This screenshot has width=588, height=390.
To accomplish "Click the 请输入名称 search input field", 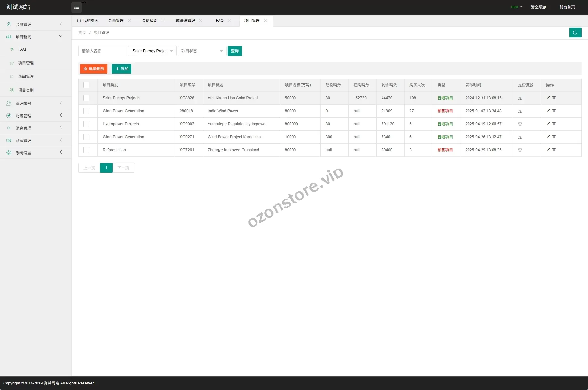I will 102,51.
